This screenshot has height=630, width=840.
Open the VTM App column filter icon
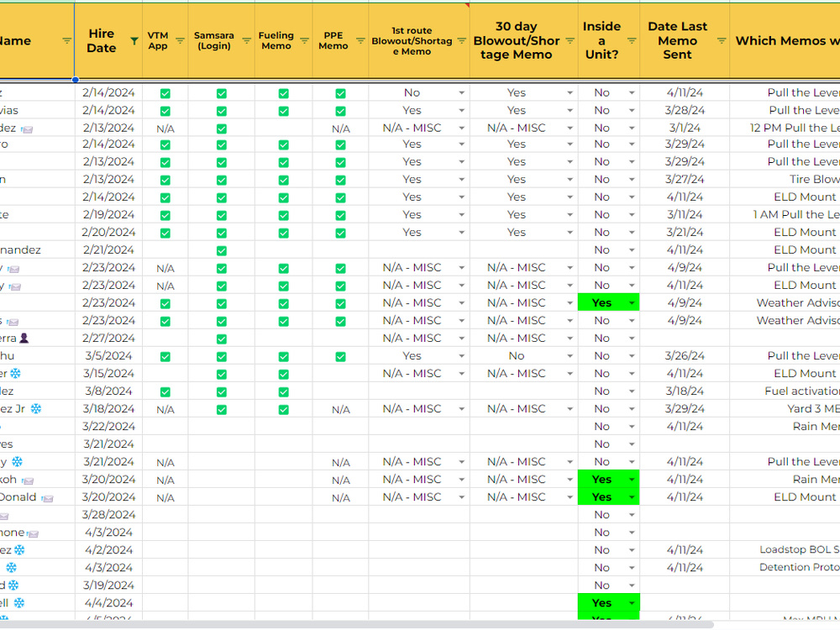pos(180,40)
